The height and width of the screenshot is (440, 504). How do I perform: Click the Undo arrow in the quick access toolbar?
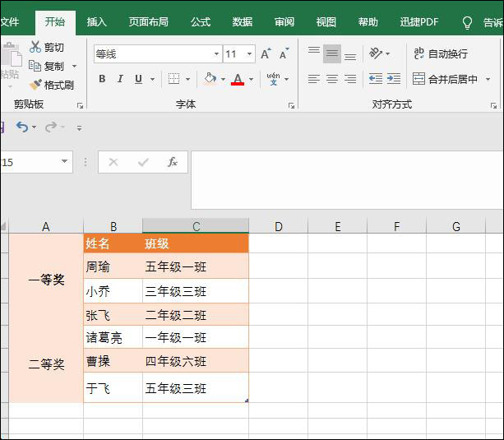(x=21, y=127)
